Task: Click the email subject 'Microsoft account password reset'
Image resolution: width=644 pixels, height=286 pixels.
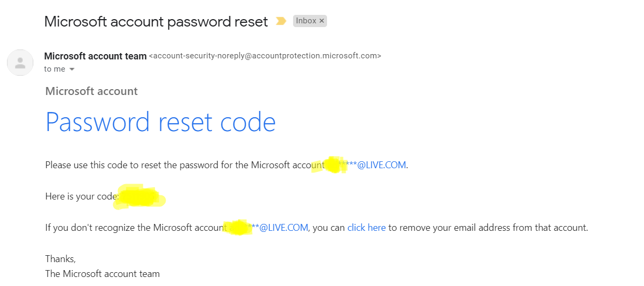Action: point(156,22)
